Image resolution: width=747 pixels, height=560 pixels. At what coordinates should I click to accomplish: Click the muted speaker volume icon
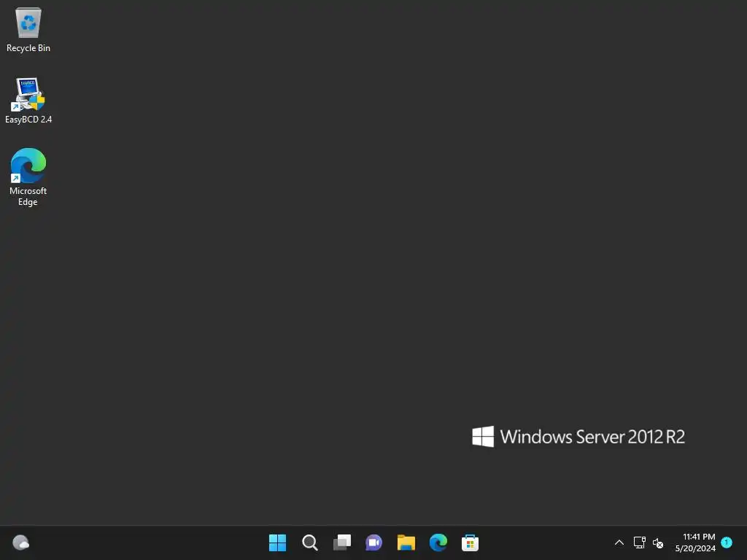658,542
